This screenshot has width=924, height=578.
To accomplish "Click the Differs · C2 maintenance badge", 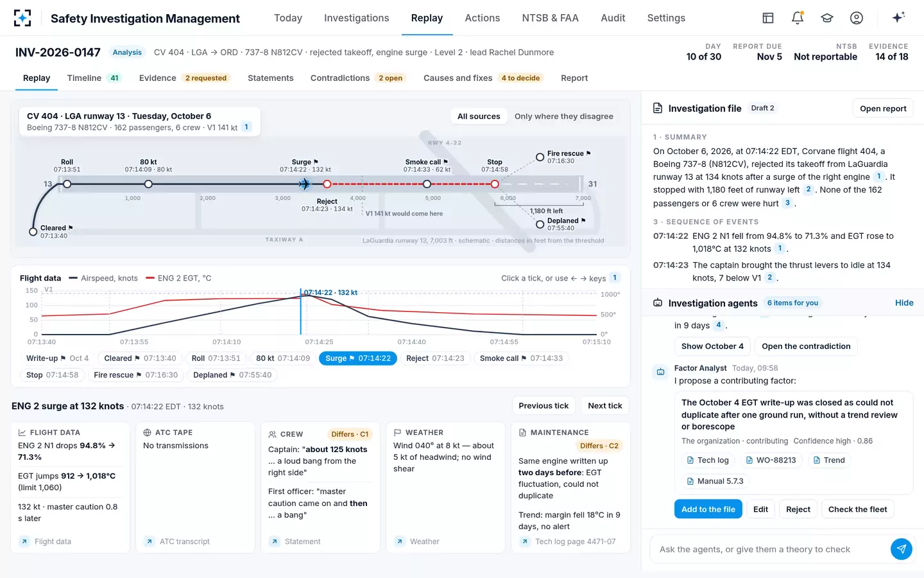I will point(599,446).
